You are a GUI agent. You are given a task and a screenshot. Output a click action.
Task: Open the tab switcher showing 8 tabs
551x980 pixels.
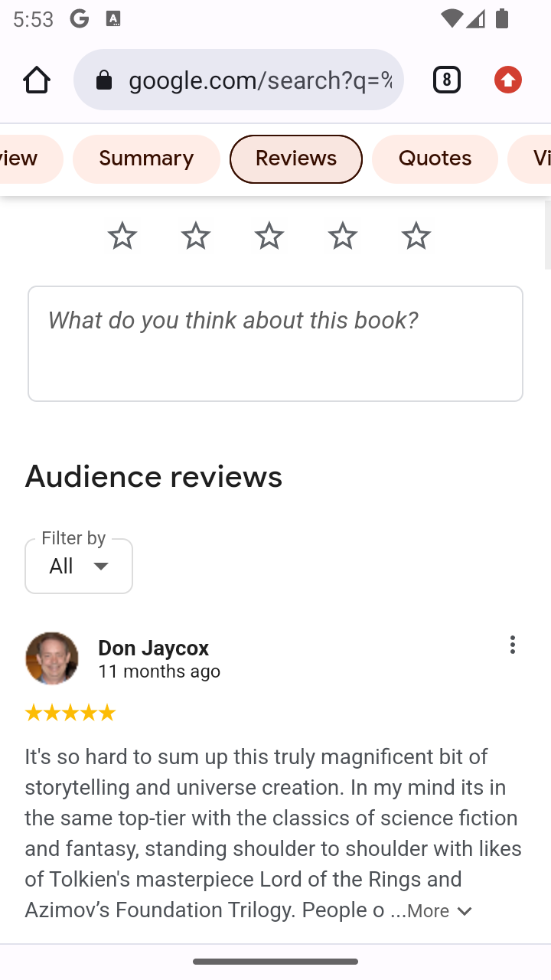click(x=446, y=80)
